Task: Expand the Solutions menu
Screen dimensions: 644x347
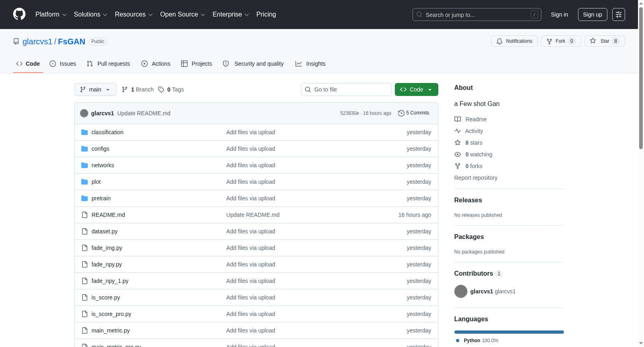Action: 91,15
